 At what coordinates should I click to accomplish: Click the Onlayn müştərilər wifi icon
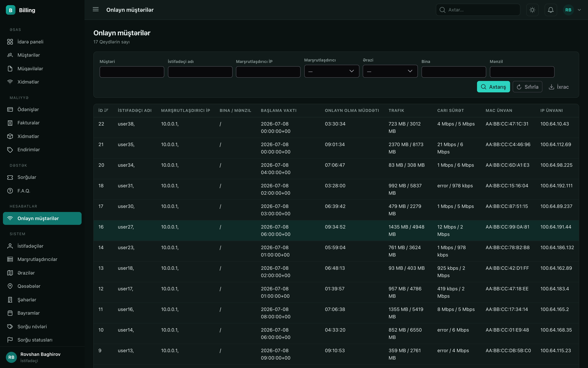10,218
